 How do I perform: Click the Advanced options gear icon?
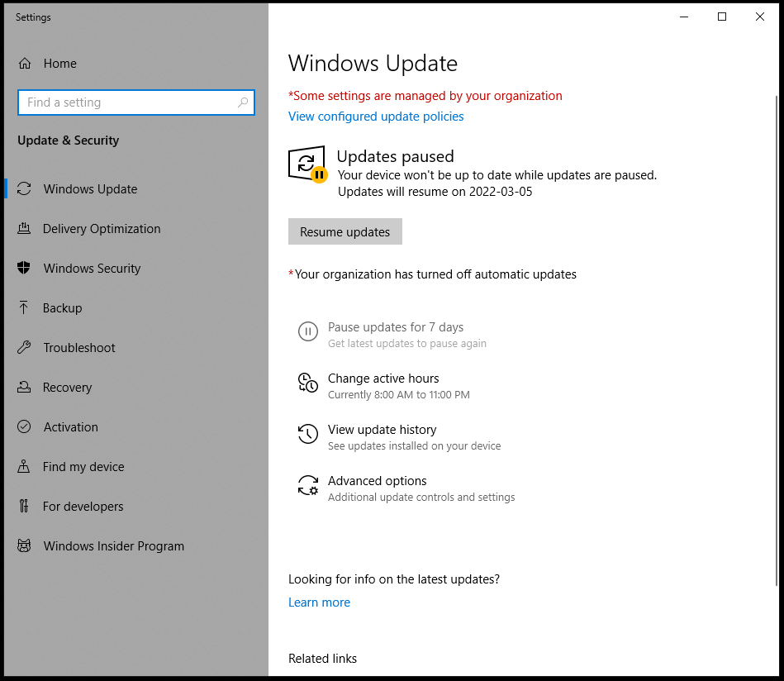(307, 485)
